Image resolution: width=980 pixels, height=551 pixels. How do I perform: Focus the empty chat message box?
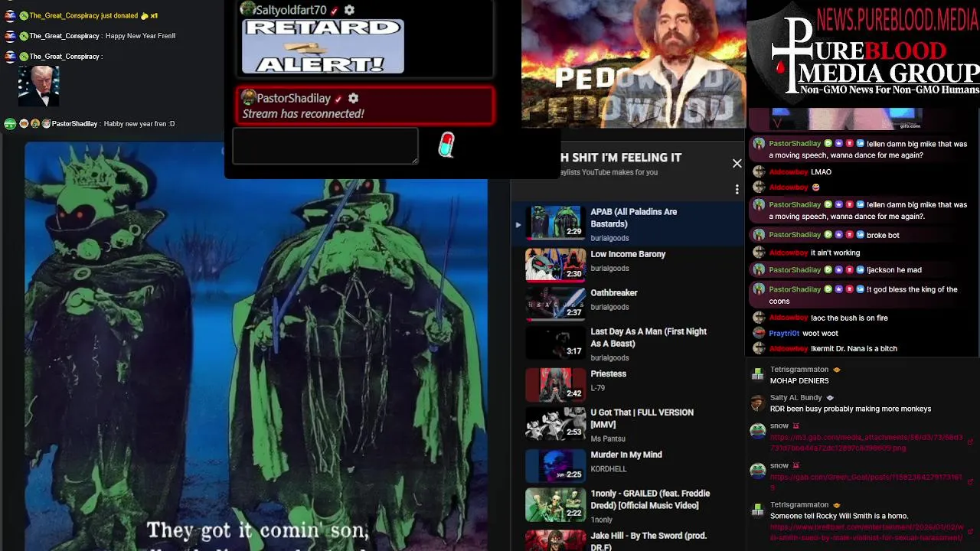[x=325, y=145]
